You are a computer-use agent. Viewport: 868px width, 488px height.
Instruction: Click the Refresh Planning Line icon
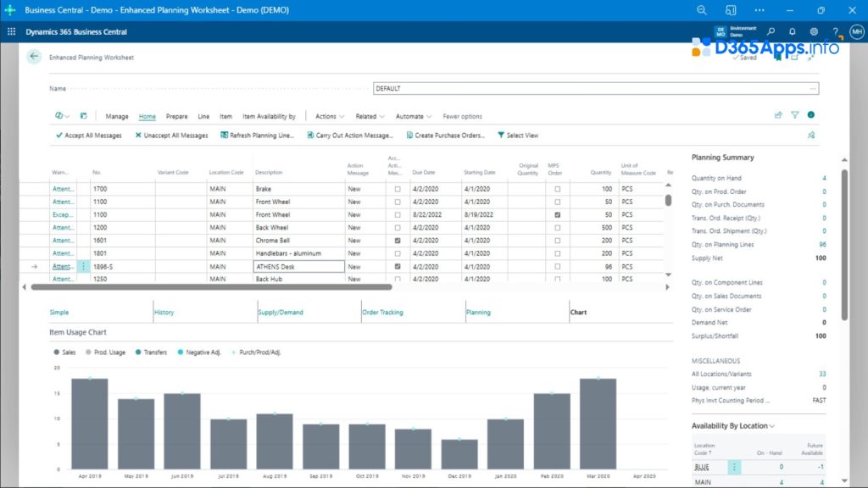click(x=224, y=135)
